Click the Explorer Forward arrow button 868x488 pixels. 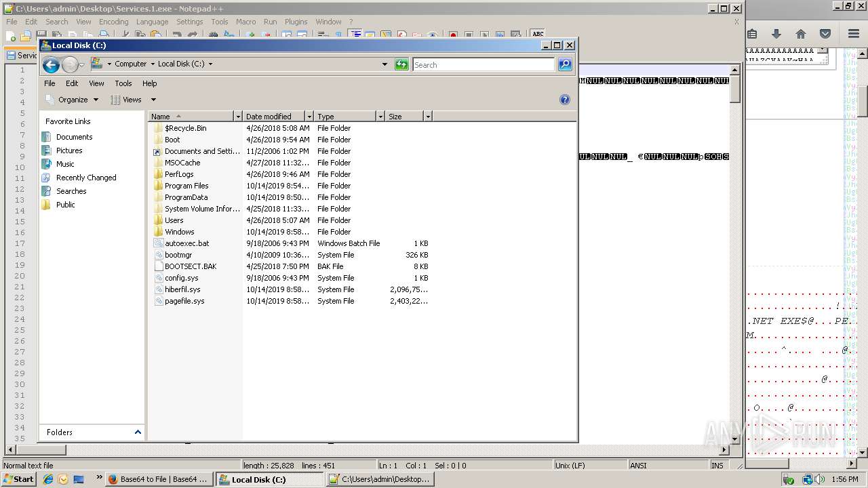(70, 65)
